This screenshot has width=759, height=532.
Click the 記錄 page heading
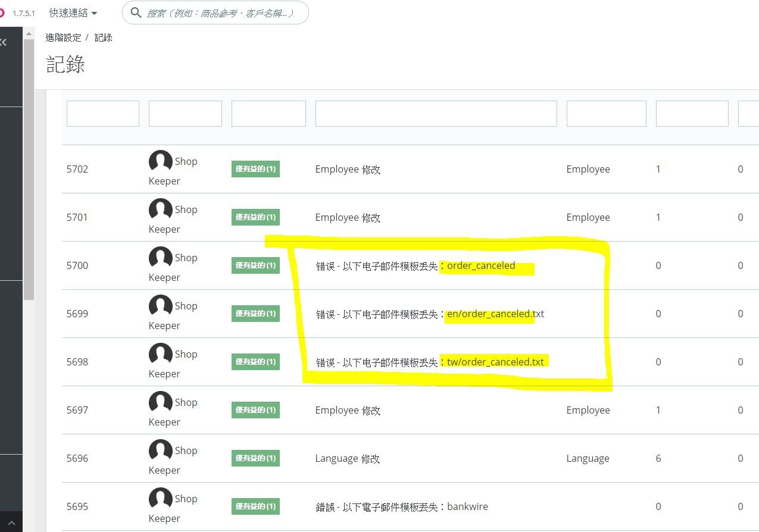point(65,64)
